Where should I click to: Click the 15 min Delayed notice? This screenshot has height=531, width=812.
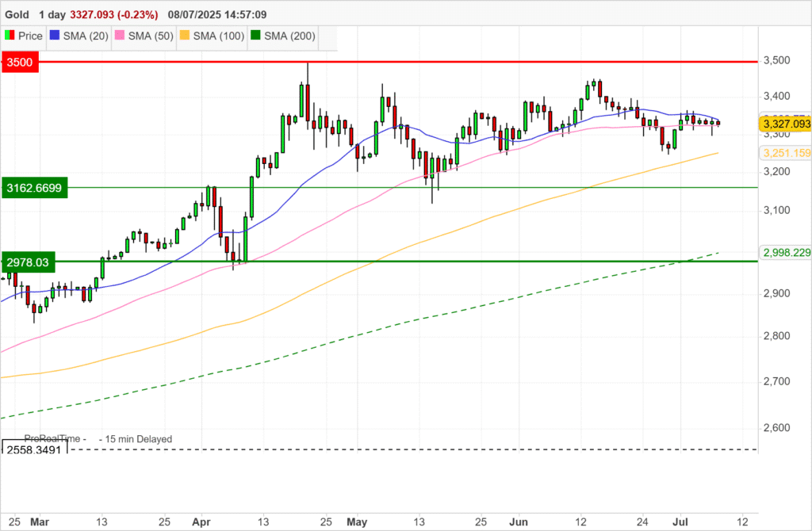[135, 438]
